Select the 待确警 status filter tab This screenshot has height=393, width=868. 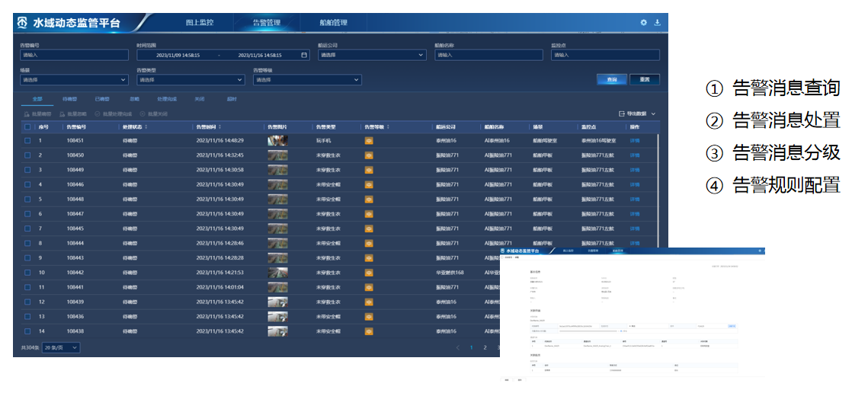click(69, 99)
